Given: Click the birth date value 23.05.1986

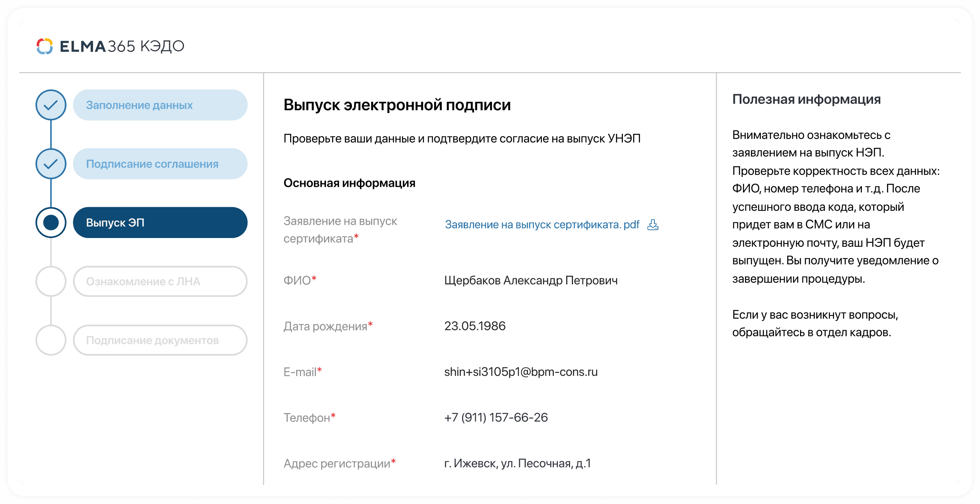Looking at the screenshot, I should tap(475, 326).
